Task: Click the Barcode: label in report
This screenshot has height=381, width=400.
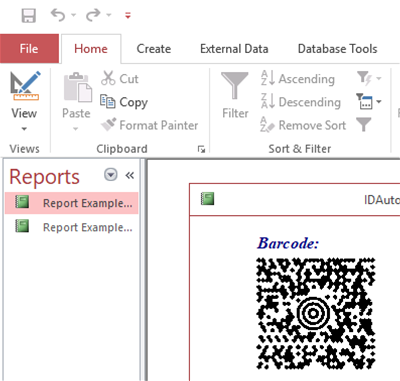Action: (288, 243)
